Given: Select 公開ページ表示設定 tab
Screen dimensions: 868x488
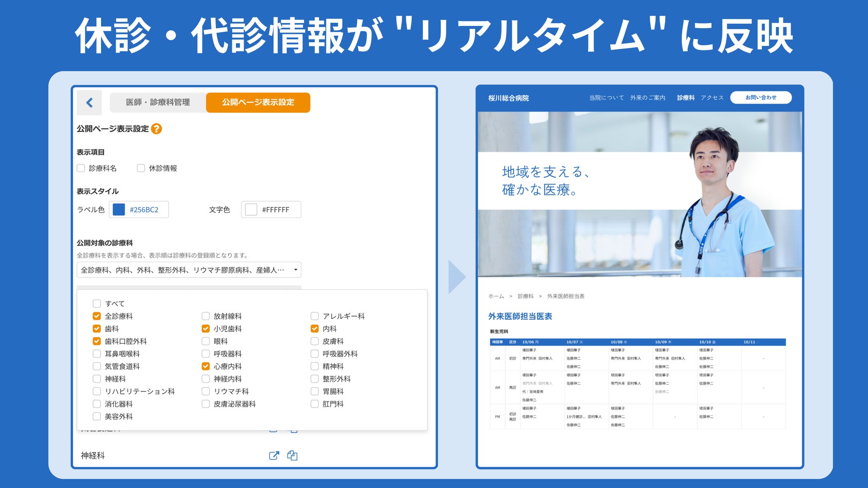Looking at the screenshot, I should (x=258, y=102).
